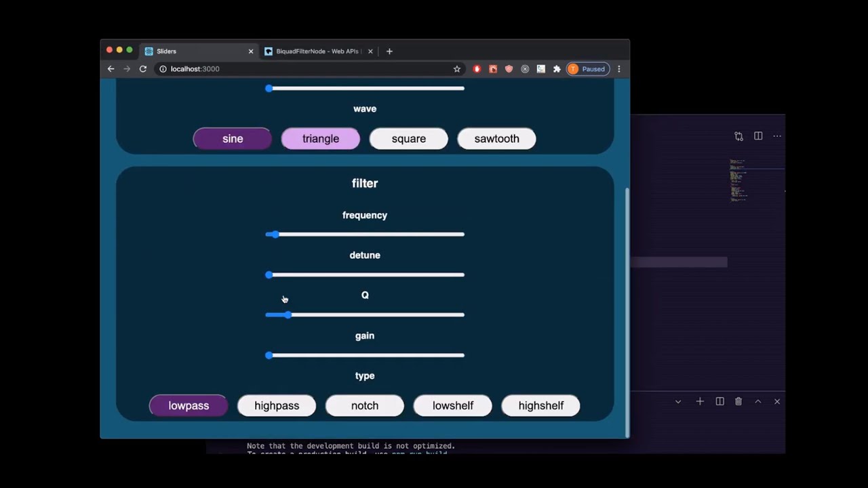View site information icon in address bar

(163, 68)
